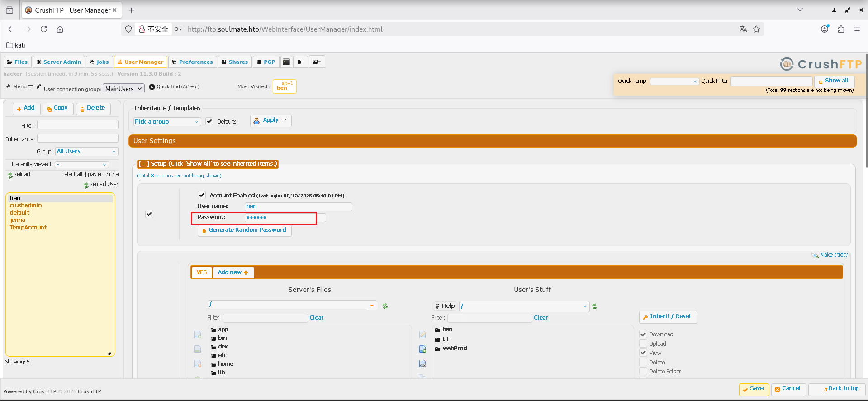This screenshot has width=868, height=401.
Task: Open the Preferences tab
Action: tap(193, 62)
